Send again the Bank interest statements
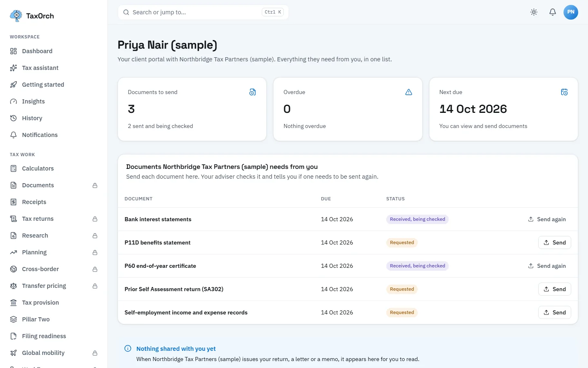Screen dimensions: 588x368 pos(547,219)
